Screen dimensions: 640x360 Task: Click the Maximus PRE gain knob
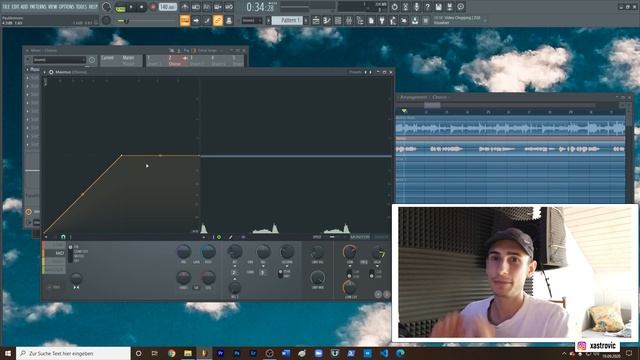point(184,251)
